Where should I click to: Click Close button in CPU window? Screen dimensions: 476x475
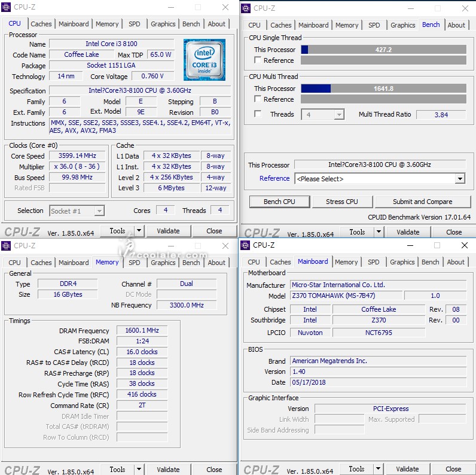point(214,231)
